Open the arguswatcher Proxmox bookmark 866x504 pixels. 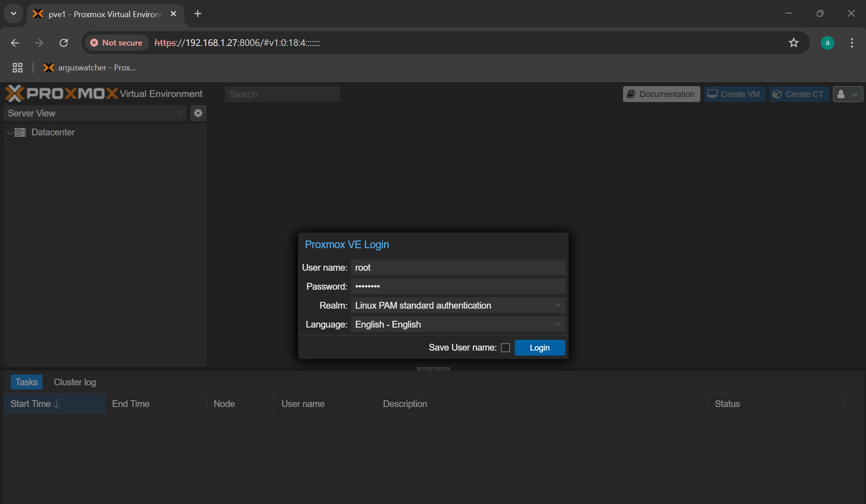click(89, 68)
